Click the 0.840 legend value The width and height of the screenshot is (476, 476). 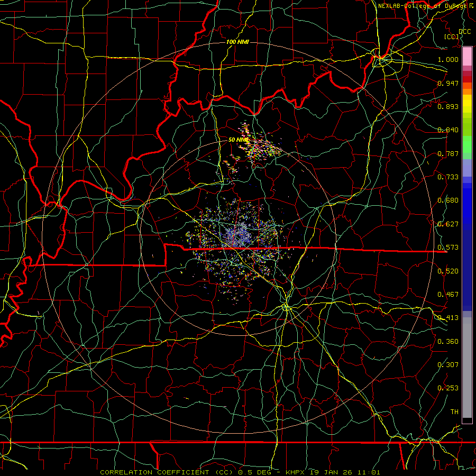(x=448, y=130)
